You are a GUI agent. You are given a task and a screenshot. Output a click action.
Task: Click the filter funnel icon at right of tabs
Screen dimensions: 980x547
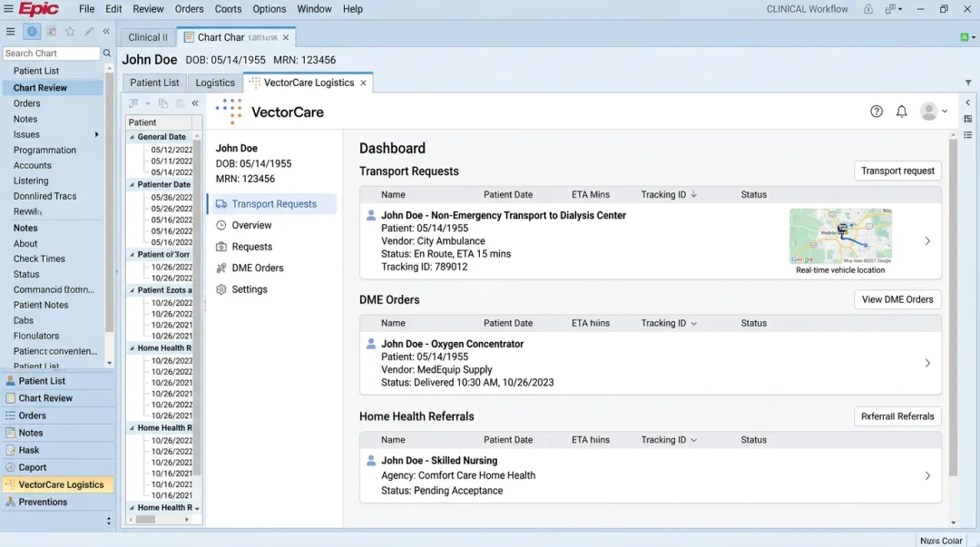click(968, 83)
